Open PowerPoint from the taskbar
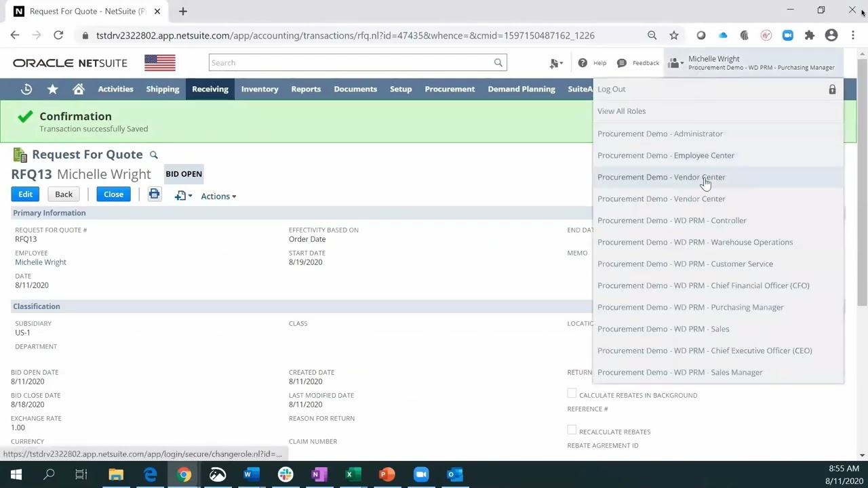This screenshot has width=868, height=488. [x=387, y=474]
